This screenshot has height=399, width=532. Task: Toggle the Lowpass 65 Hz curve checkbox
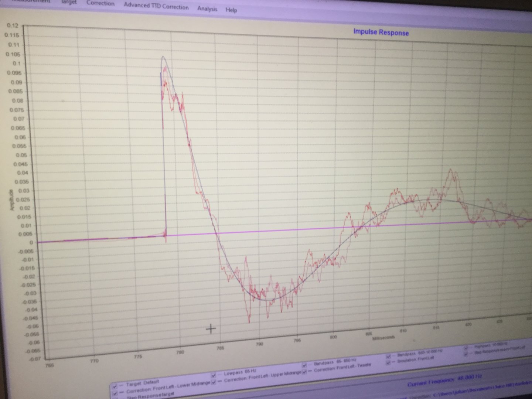[x=214, y=375]
